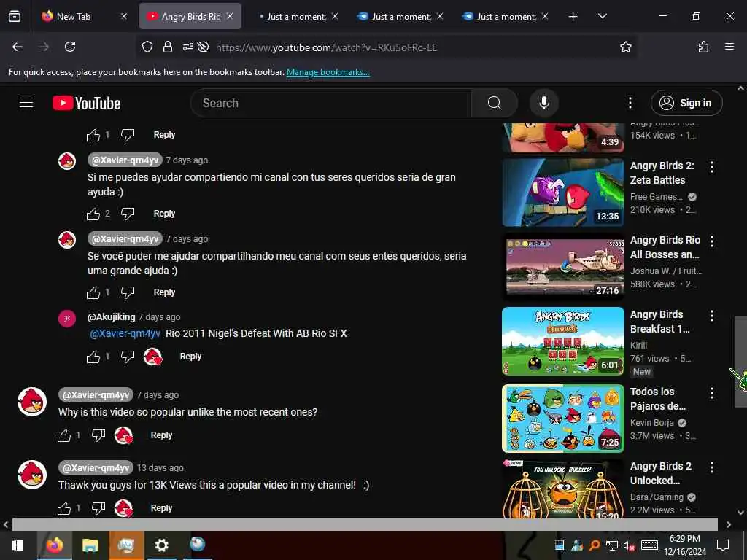Screen dimensions: 747x560
Task: Expand the list all tabs chevron
Action: (602, 16)
